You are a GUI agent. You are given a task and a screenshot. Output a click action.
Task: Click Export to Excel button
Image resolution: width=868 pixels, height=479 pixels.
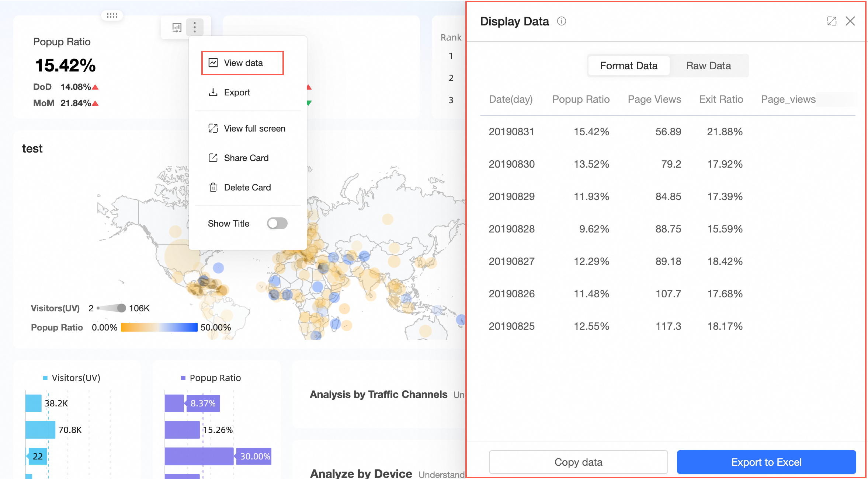[766, 462]
